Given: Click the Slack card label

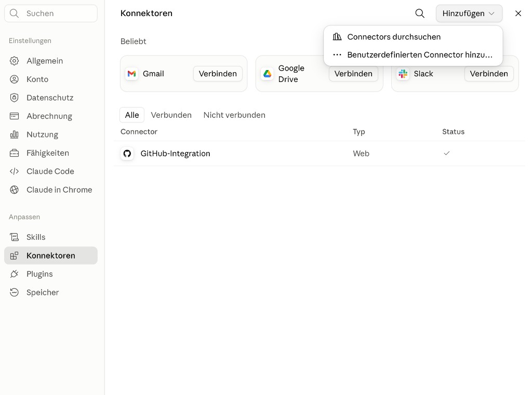Looking at the screenshot, I should point(423,74).
